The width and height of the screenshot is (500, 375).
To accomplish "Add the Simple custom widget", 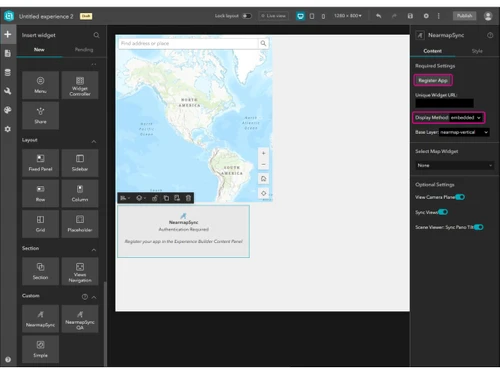I will (40, 349).
